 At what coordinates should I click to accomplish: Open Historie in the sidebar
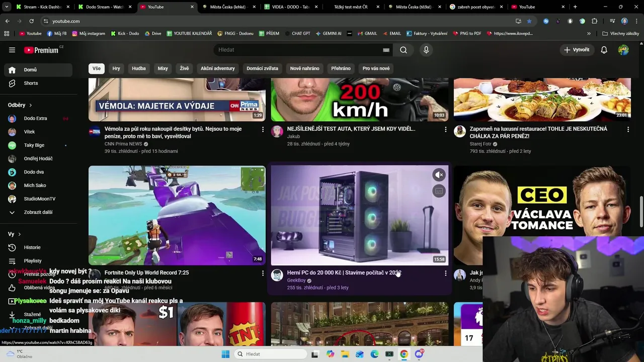tap(38, 247)
